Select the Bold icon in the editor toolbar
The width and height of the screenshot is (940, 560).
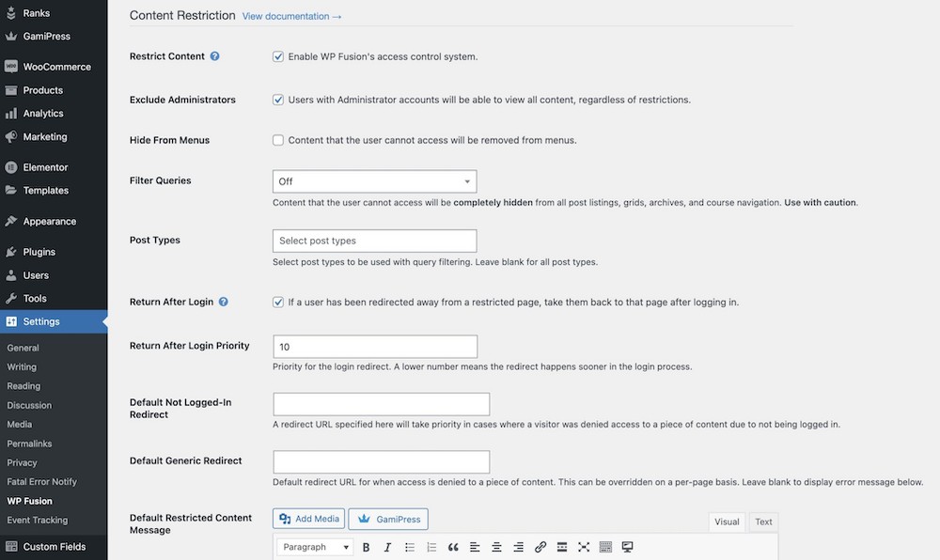(x=366, y=547)
